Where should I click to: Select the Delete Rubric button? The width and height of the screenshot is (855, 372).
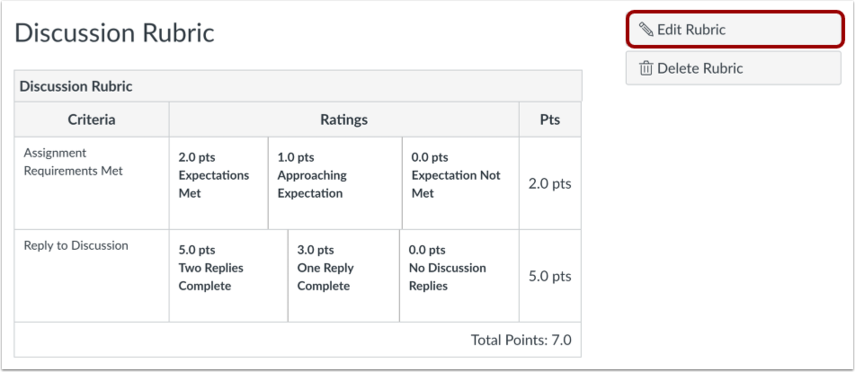click(733, 68)
